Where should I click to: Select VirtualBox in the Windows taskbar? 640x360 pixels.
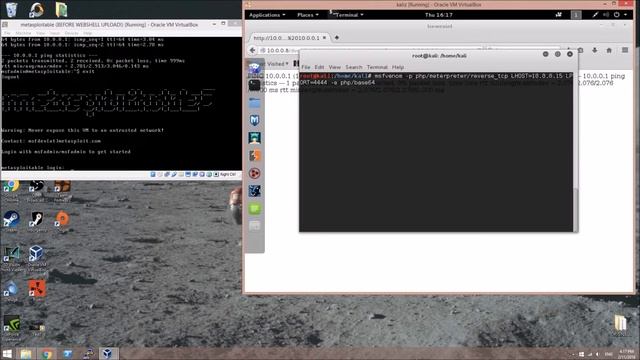click(x=107, y=353)
